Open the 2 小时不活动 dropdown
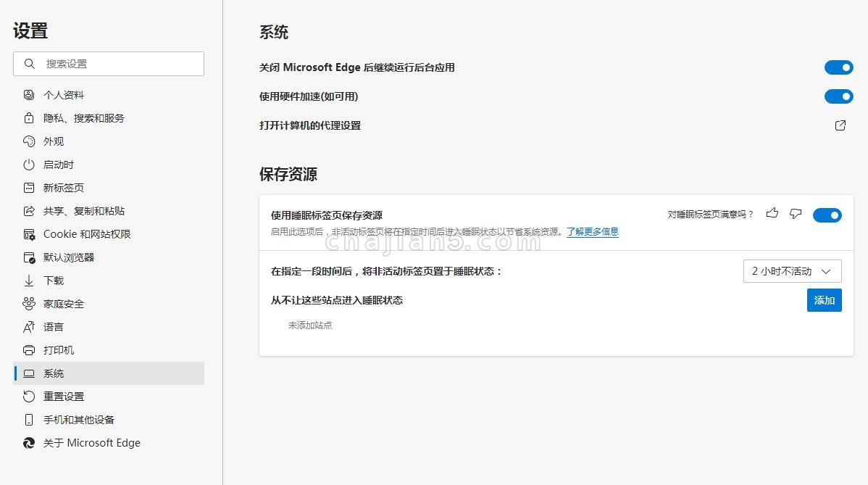The image size is (868, 485). point(792,271)
